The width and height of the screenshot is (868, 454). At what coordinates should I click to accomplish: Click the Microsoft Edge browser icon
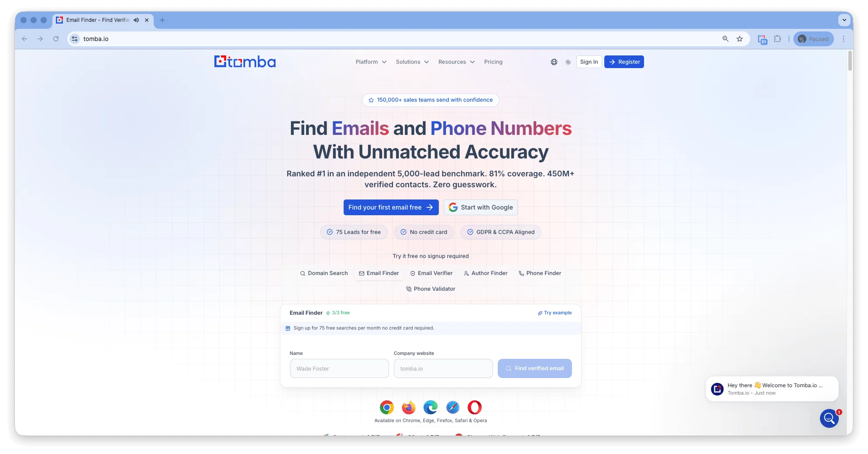431,407
